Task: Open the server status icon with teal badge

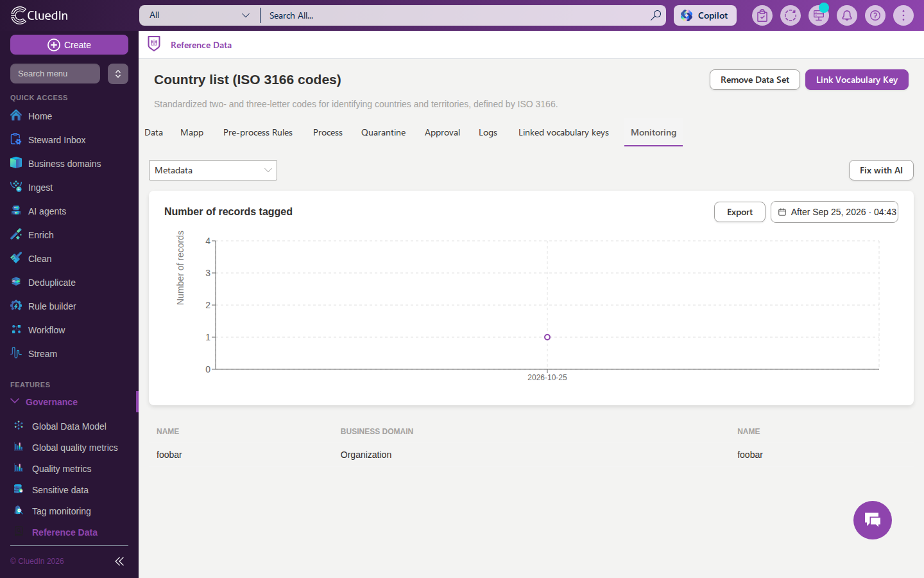Action: pyautogui.click(x=819, y=15)
